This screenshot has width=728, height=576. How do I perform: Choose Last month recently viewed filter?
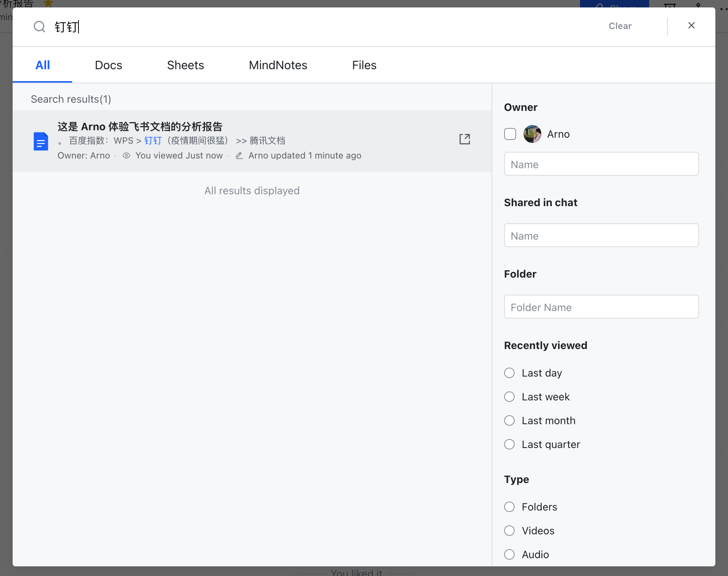pos(509,420)
